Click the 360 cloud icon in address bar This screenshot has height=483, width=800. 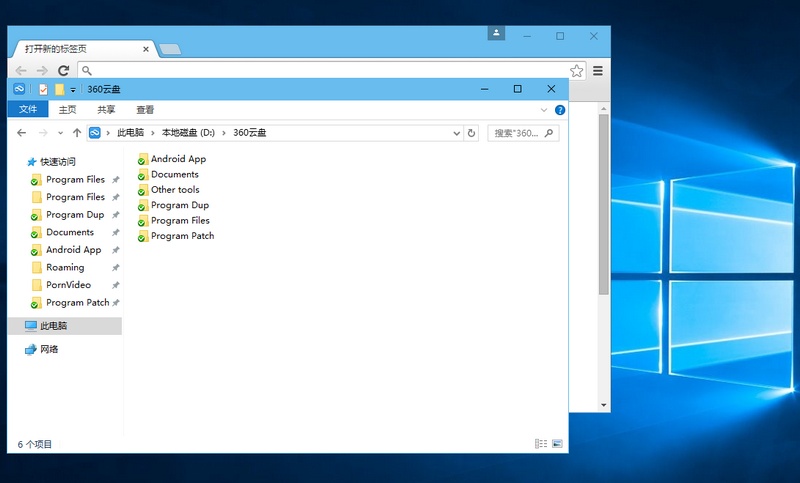coord(95,133)
